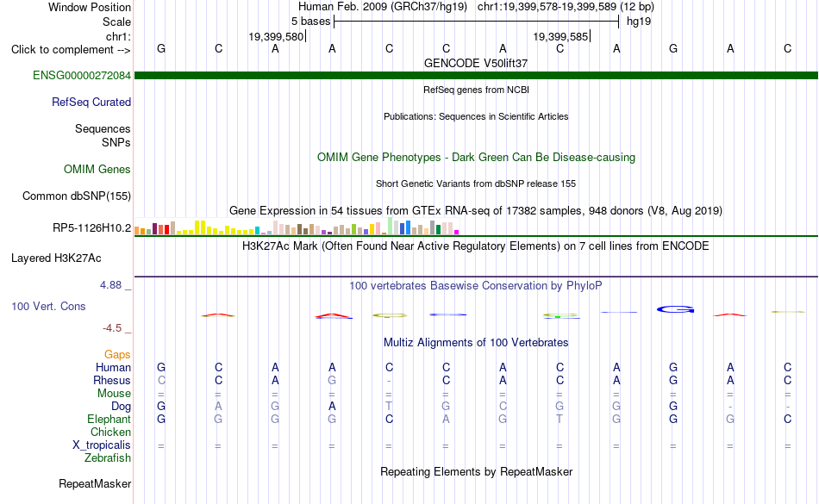Viewport: 819px width, 504px height.
Task: Select the Mouse species row label
Action: pos(114,394)
